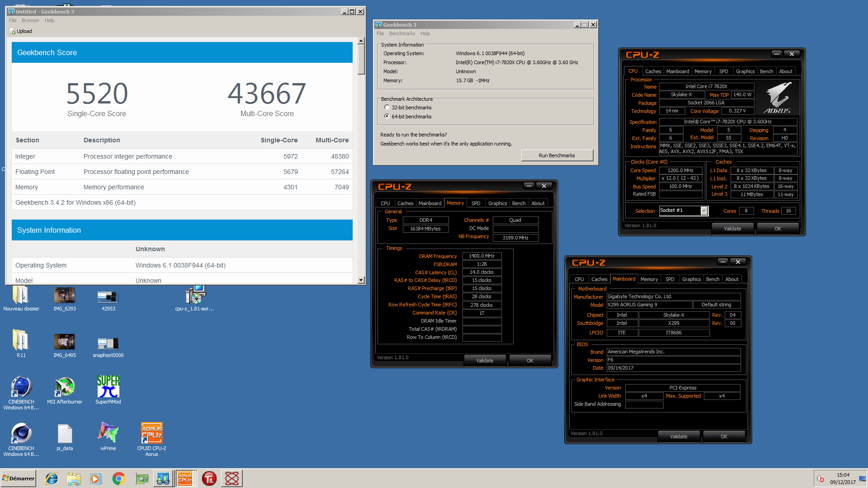Click the Geekbench results scrollbar up arrow

click(361, 41)
